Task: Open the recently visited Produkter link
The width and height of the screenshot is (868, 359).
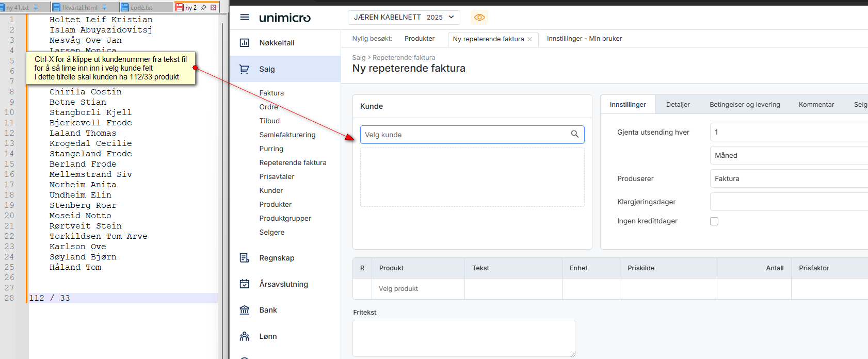Action: [419, 39]
